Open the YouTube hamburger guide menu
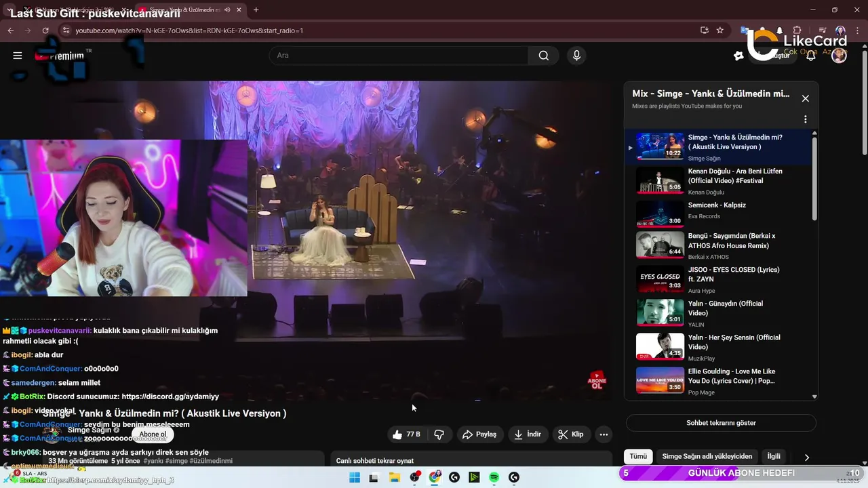Screen dimensions: 868x488 tap(18, 56)
